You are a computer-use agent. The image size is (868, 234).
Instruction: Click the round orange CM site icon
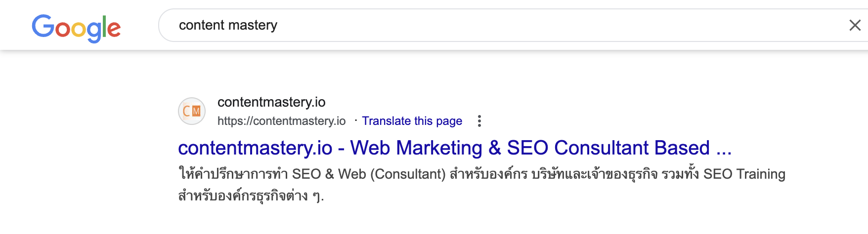(192, 111)
